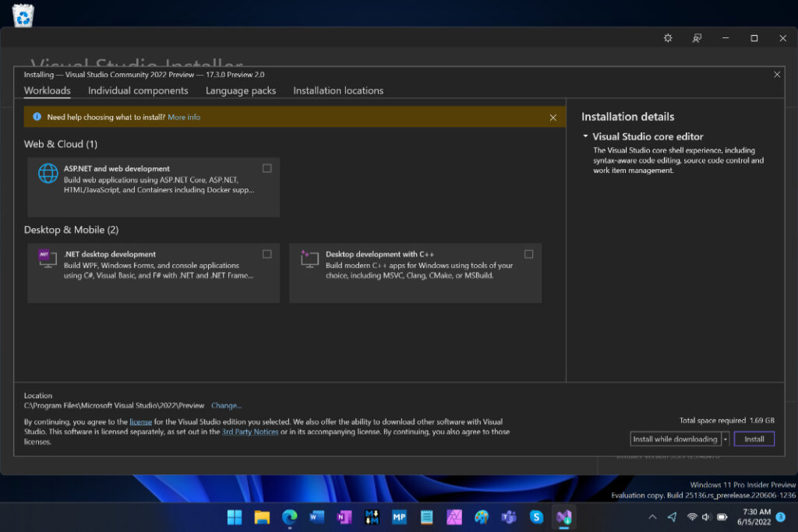Open the More info link
The image size is (798, 532).
tap(184, 117)
